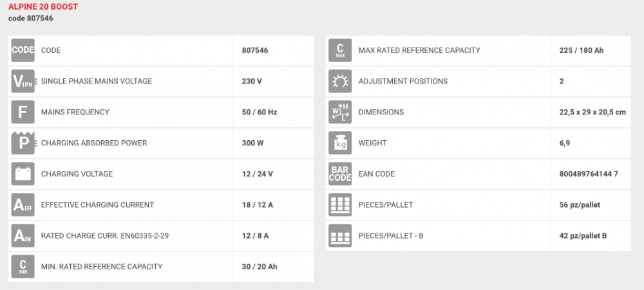
Task: Click the pieces per pallet icon
Action: [x=340, y=204]
